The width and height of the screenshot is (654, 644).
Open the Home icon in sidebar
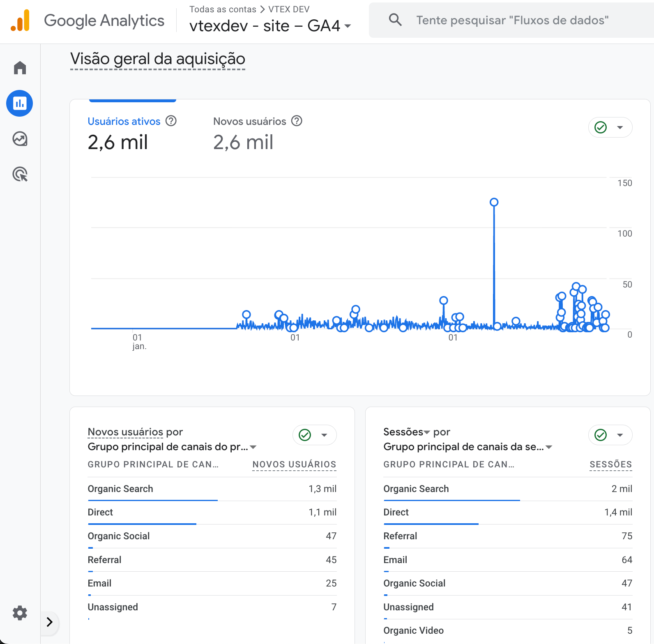pyautogui.click(x=20, y=68)
